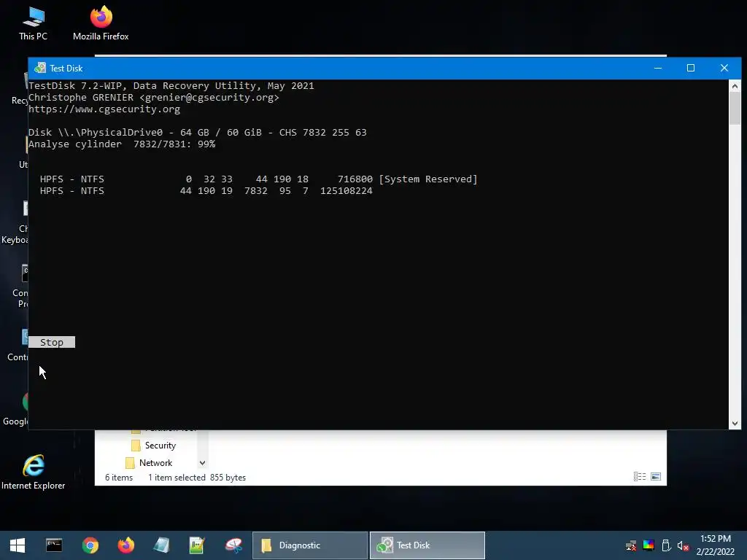The height and width of the screenshot is (560, 747).
Task: Minimize the Test Disk window
Action: 658,68
